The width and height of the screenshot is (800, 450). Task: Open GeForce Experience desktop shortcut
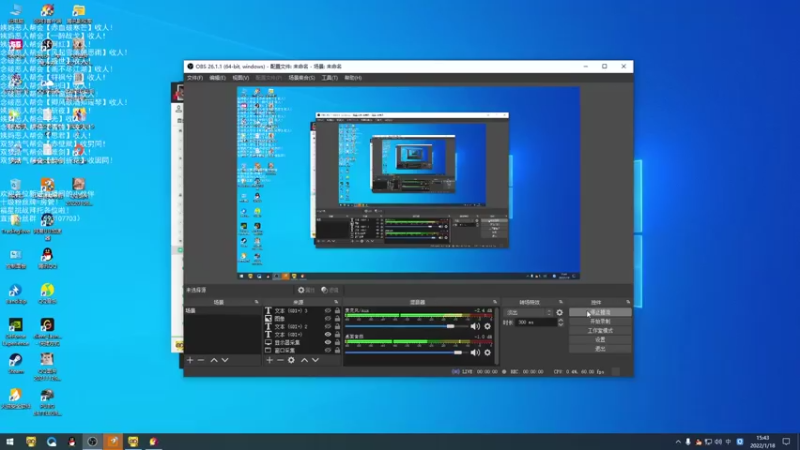coord(16,333)
